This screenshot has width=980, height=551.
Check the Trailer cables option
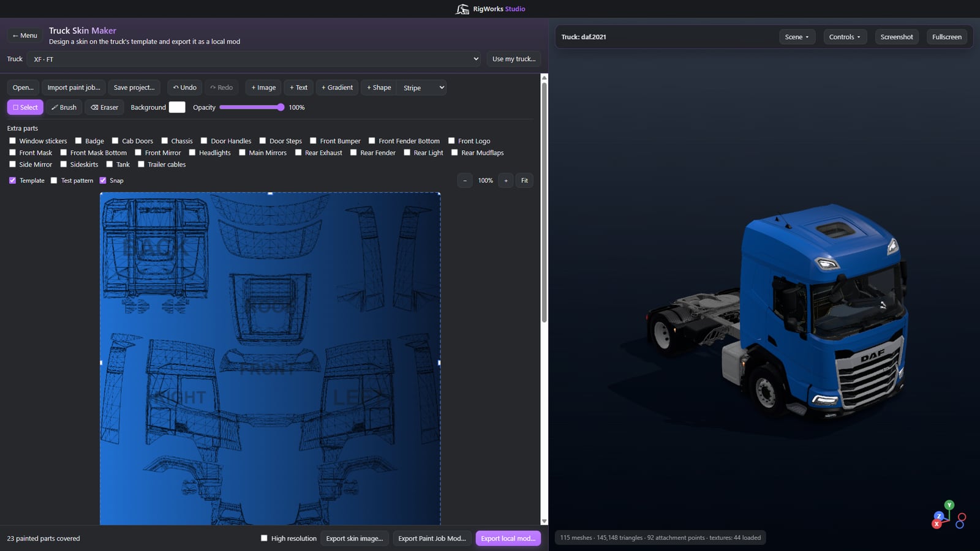tap(141, 164)
